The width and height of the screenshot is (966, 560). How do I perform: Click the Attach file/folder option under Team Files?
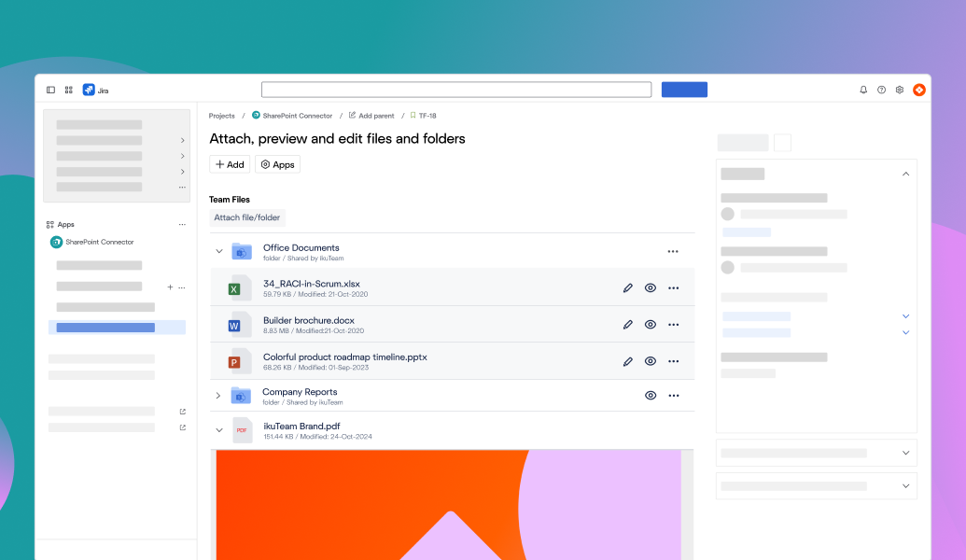pyautogui.click(x=246, y=217)
